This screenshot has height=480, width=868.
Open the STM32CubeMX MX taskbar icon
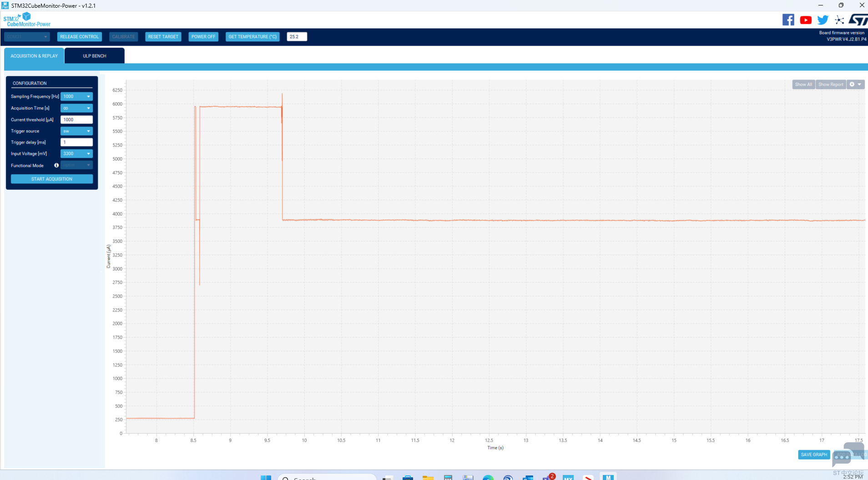point(568,477)
